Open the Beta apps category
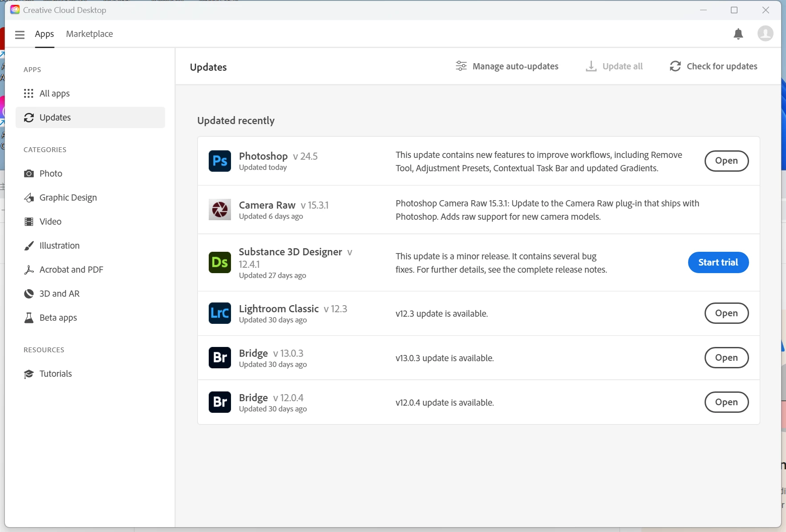Screen dimensions: 786x532 click(90, 318)
